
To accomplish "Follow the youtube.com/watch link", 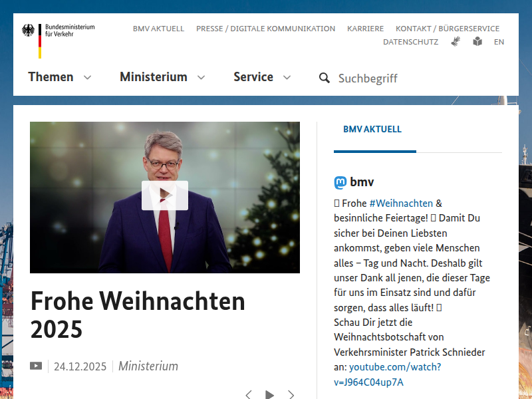I will tap(388, 374).
